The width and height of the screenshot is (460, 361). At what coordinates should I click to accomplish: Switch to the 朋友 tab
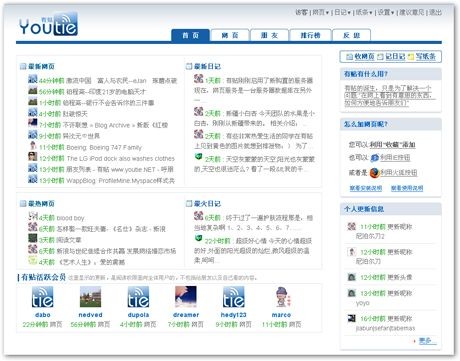coord(269,35)
